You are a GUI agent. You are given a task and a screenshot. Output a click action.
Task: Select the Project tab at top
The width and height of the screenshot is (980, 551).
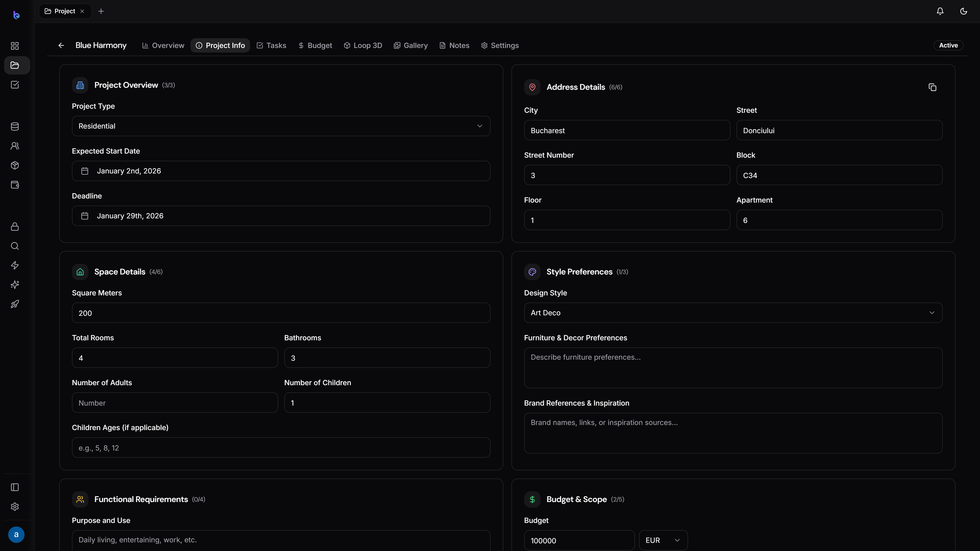[x=65, y=11]
